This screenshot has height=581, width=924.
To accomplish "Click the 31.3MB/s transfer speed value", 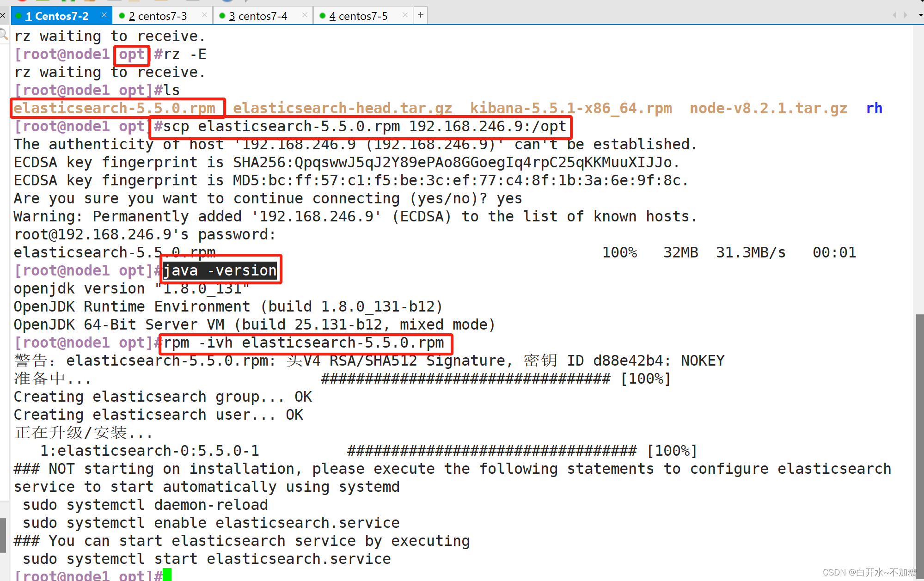I will point(751,252).
